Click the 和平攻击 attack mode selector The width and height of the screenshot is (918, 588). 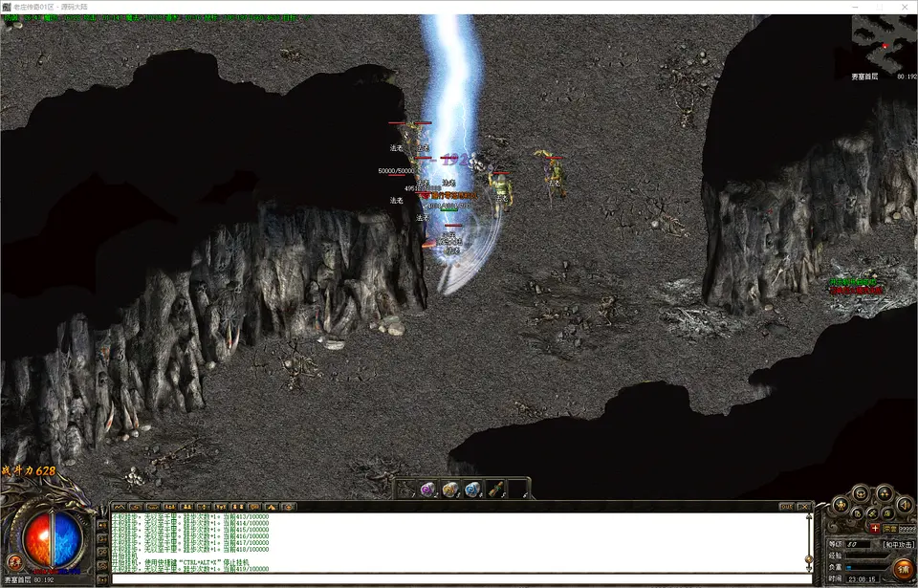tap(896, 544)
